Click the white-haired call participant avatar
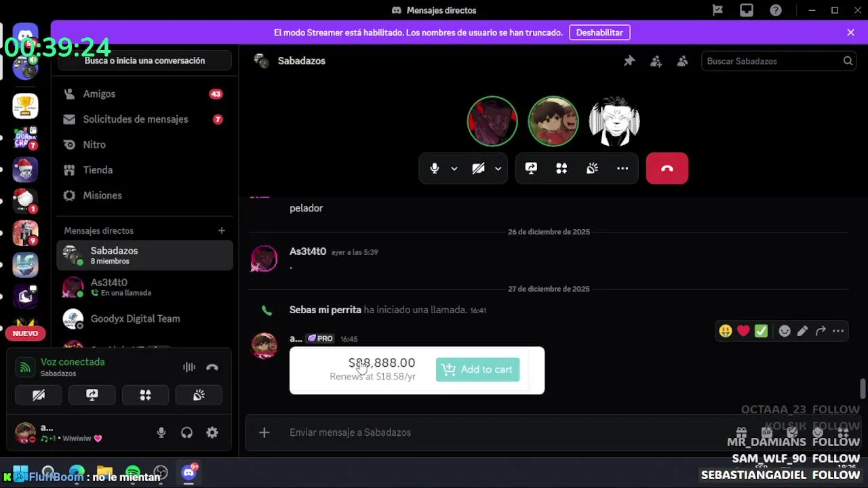 tap(614, 121)
